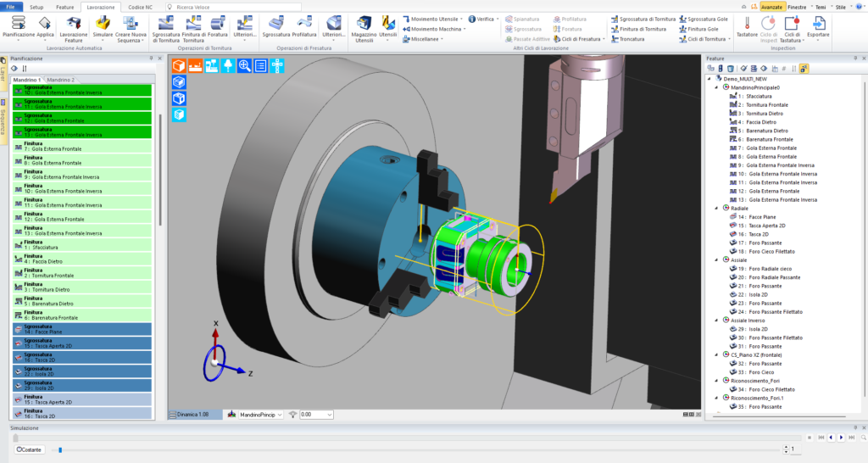Select operation Finitura 1: Sfacciatura

point(82,245)
